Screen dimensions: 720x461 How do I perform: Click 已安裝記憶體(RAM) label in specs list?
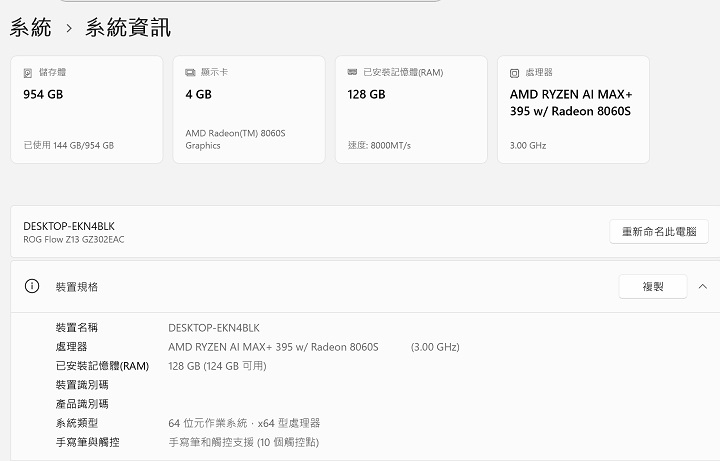[102, 366]
